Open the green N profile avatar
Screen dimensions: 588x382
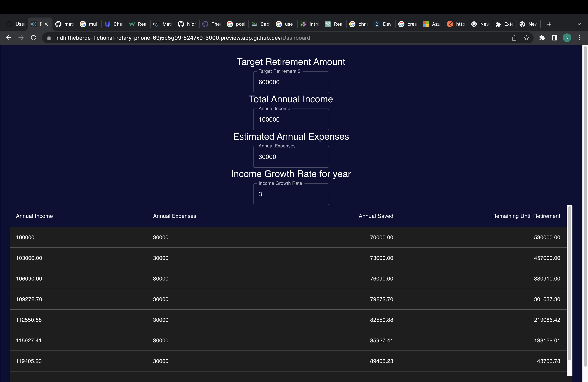point(567,38)
